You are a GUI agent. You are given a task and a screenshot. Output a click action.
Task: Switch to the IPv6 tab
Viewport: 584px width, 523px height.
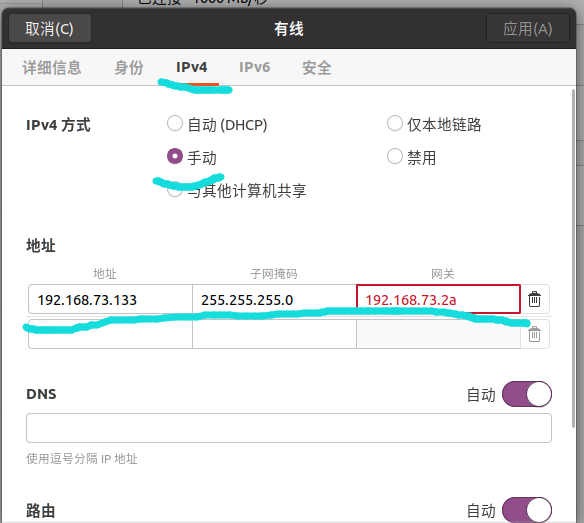click(254, 67)
